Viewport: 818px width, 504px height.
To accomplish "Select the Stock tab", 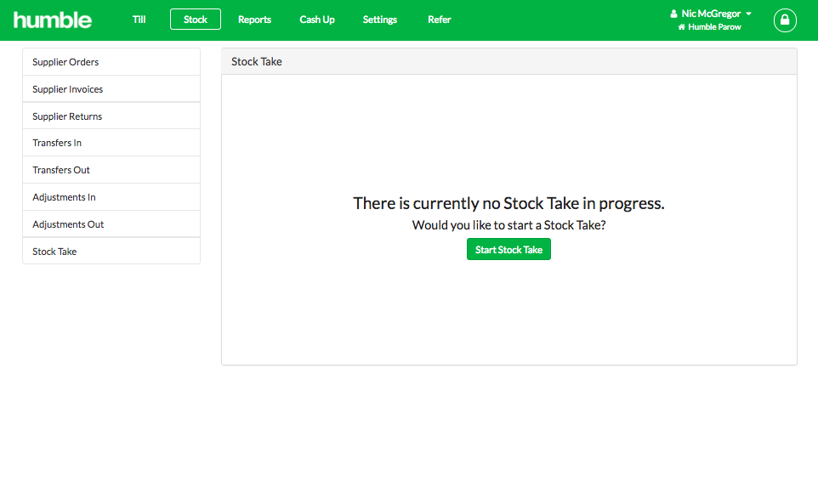I will coord(195,20).
